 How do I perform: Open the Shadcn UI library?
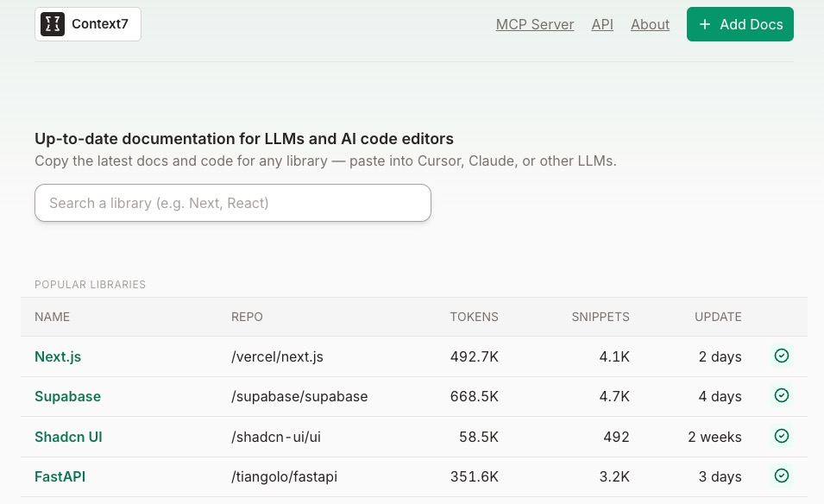point(68,437)
